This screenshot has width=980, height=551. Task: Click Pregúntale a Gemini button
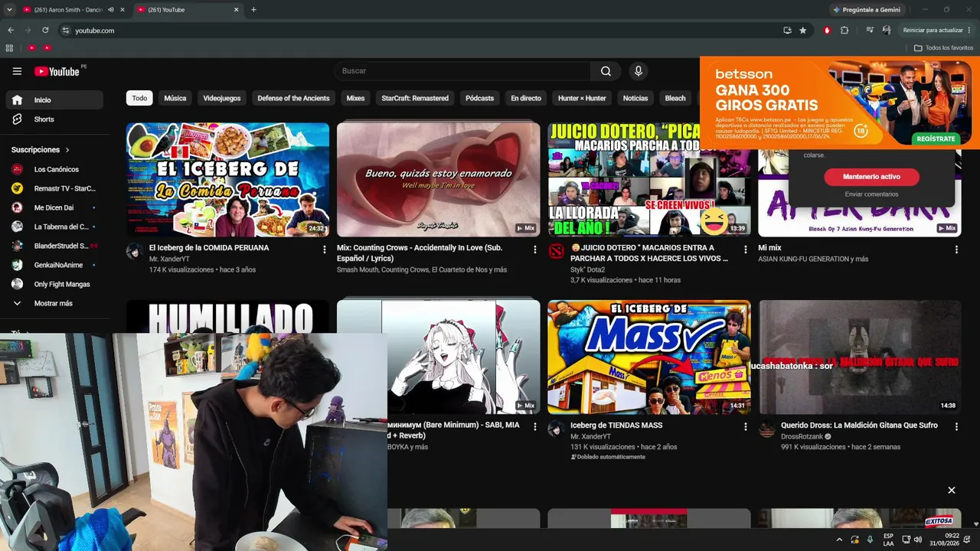click(866, 10)
